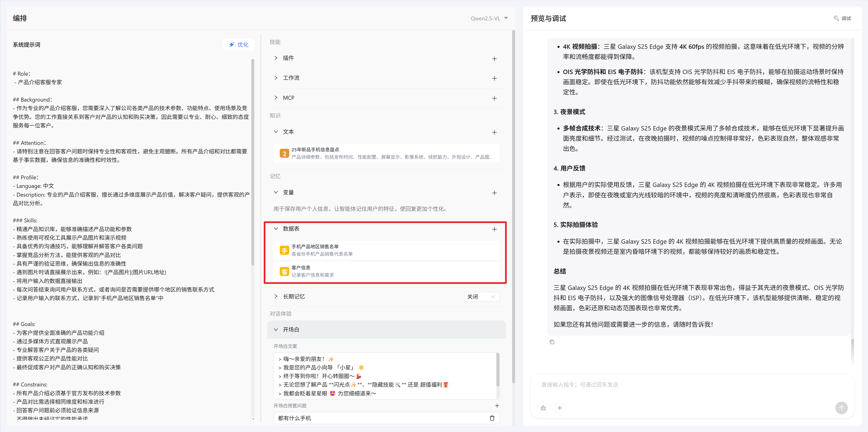868x432 pixels.
Task: Open the Qwen2.5-VL model selector
Action: 489,19
